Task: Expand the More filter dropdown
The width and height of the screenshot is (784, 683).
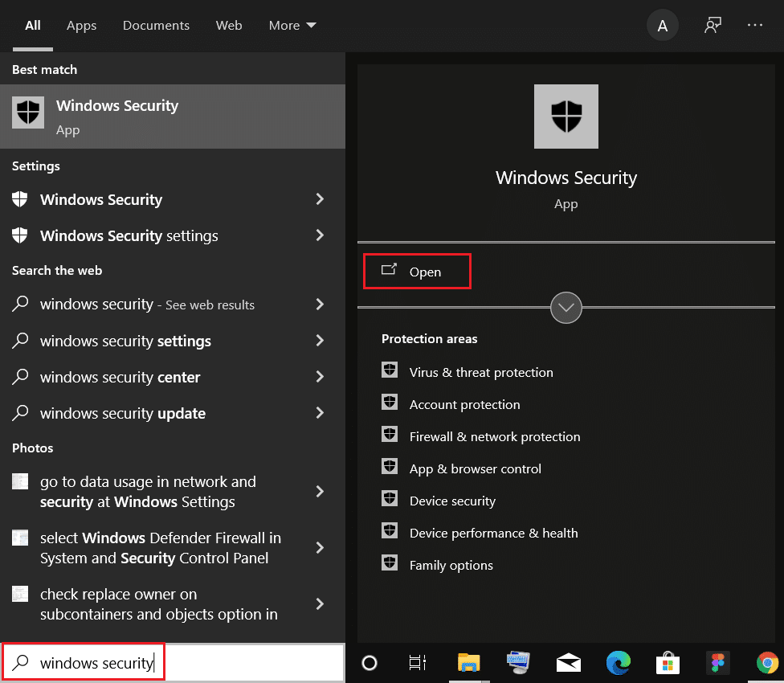Action: 292,26
